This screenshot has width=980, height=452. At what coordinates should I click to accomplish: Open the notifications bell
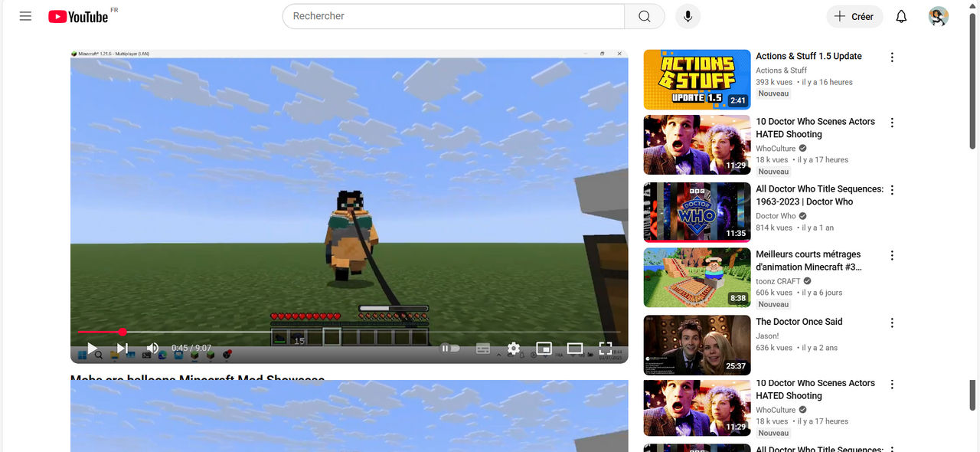pyautogui.click(x=901, y=16)
